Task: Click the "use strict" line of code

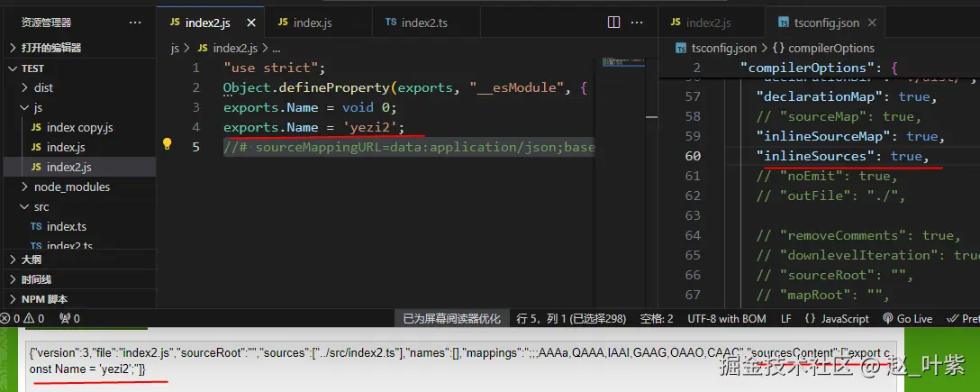Action: (x=275, y=68)
